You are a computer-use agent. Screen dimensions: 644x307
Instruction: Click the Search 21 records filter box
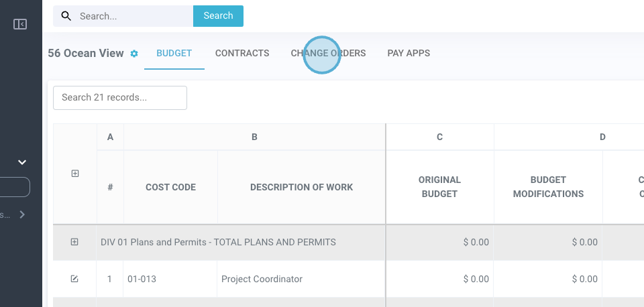click(x=120, y=98)
